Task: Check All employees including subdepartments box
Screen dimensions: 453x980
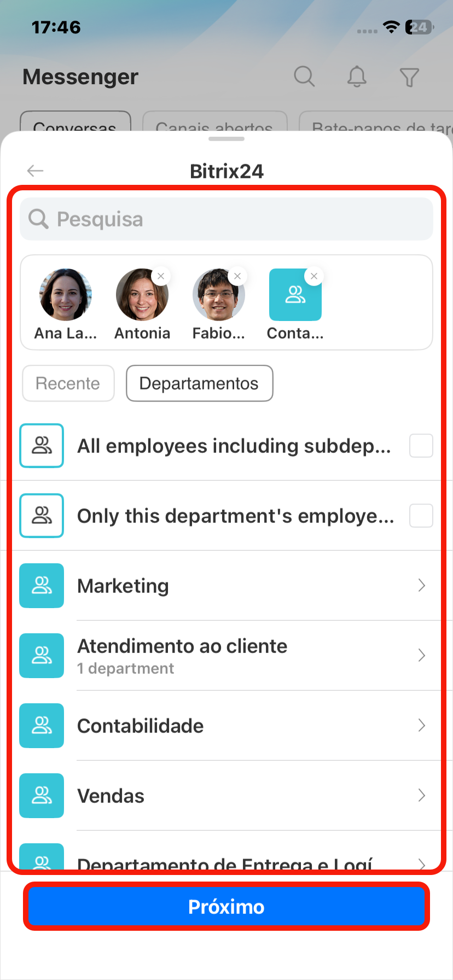Action: pyautogui.click(x=421, y=446)
